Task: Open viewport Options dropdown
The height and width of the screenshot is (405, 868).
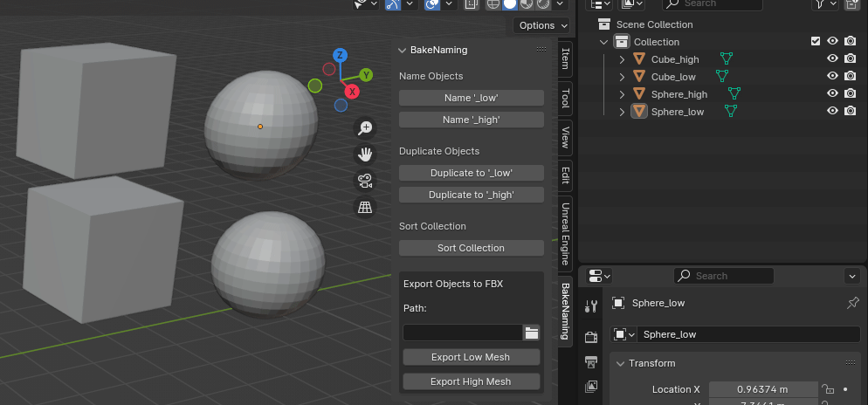Action: (x=541, y=25)
